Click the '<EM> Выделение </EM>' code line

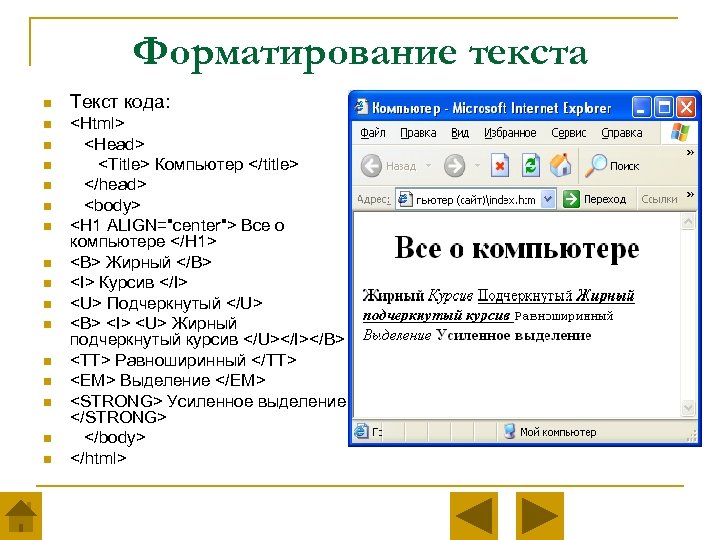click(168, 381)
